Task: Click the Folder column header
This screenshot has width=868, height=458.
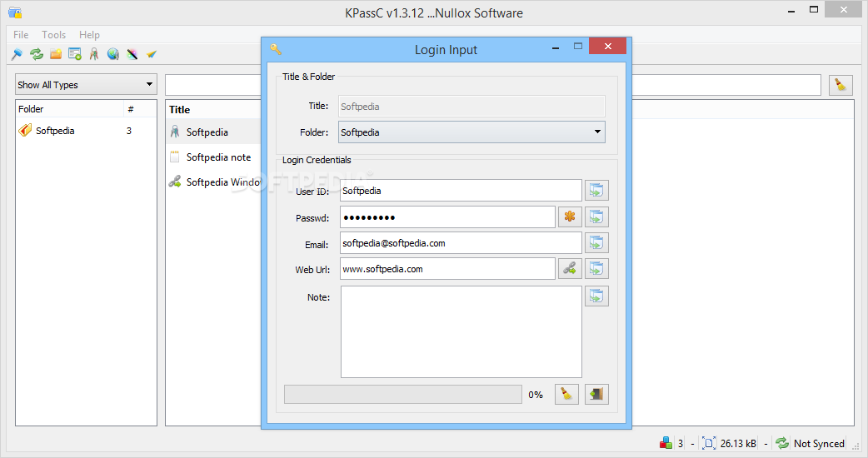Action: pyautogui.click(x=70, y=109)
